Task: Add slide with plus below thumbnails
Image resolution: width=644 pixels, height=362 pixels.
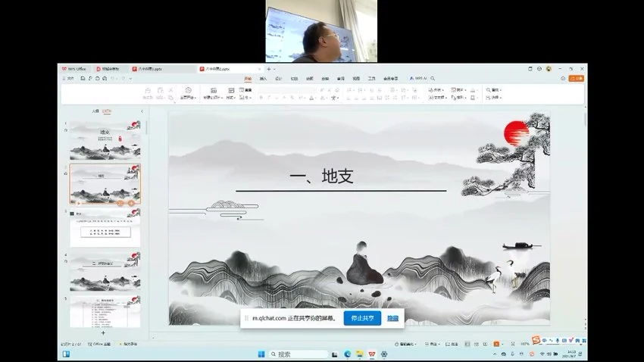Action: click(x=103, y=333)
